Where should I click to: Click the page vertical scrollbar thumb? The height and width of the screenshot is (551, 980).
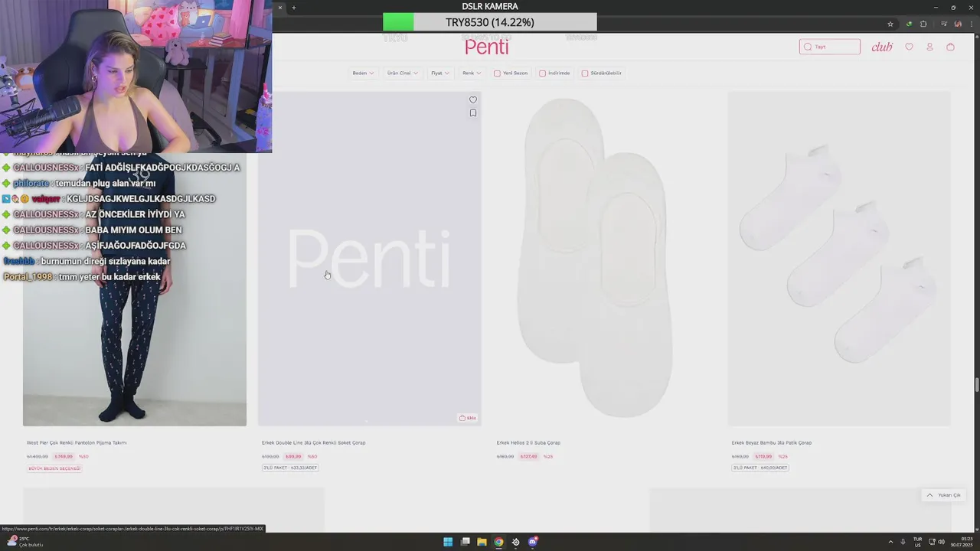(976, 386)
